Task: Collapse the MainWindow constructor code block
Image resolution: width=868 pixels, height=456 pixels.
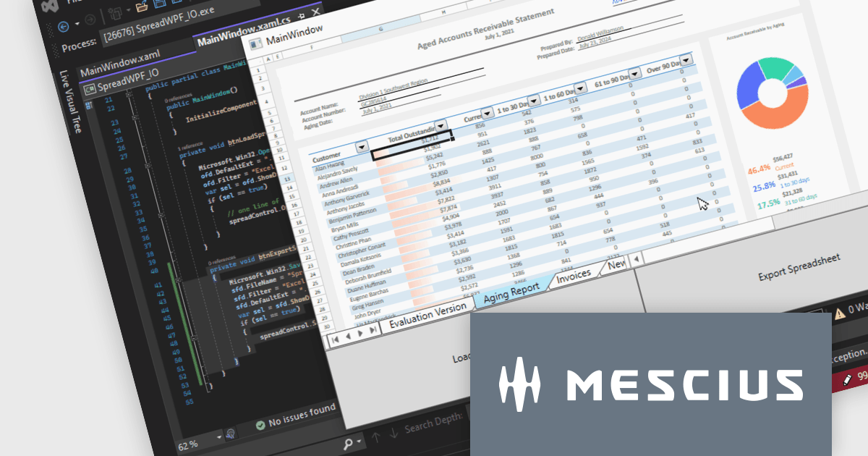Action: 134,117
